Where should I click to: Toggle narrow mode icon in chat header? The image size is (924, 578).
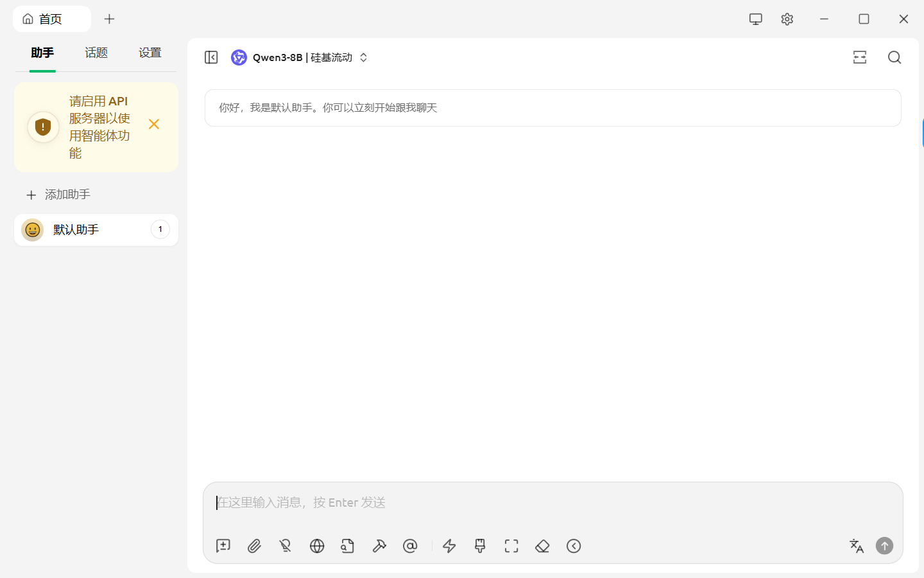pyautogui.click(x=860, y=57)
